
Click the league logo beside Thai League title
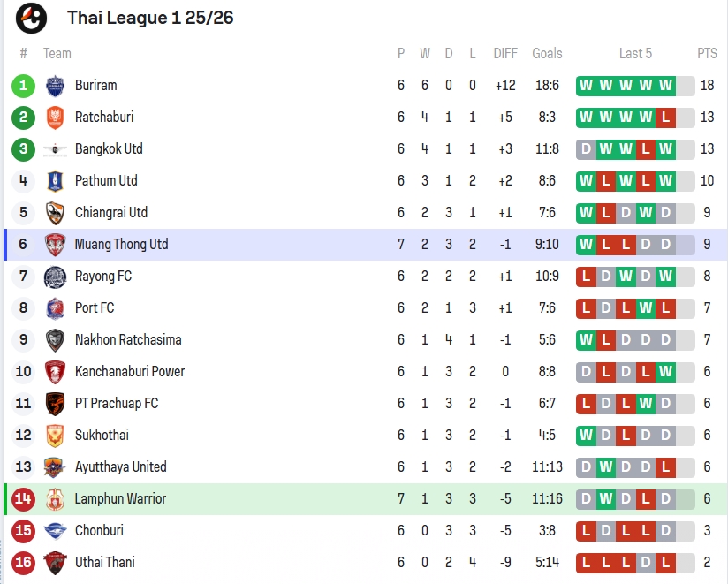coord(32,18)
